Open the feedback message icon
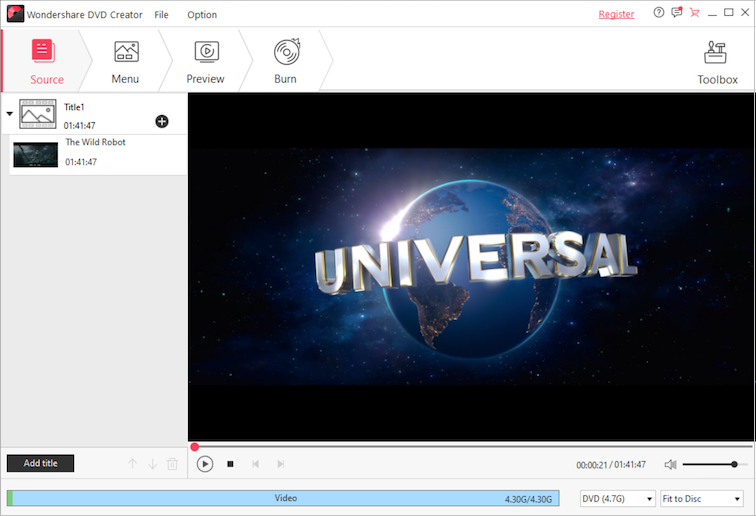Image resolution: width=756 pixels, height=516 pixels. (x=677, y=13)
